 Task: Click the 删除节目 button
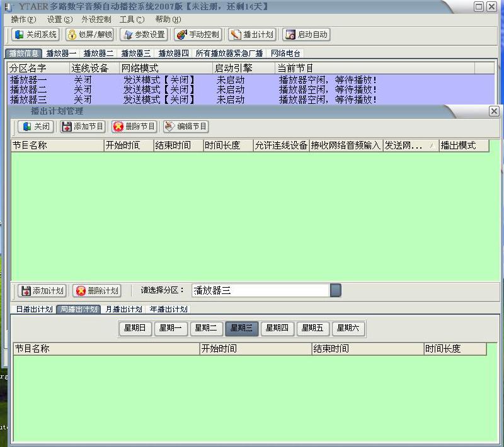click(134, 127)
